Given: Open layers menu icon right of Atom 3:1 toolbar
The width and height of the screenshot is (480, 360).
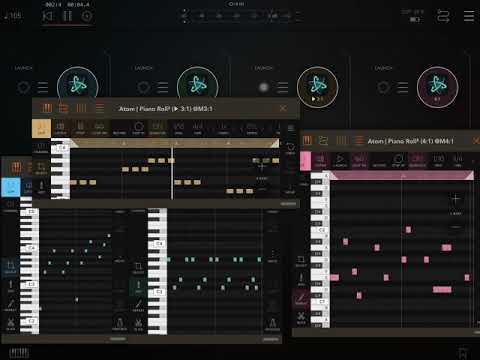Looking at the screenshot, I should tap(290, 128).
